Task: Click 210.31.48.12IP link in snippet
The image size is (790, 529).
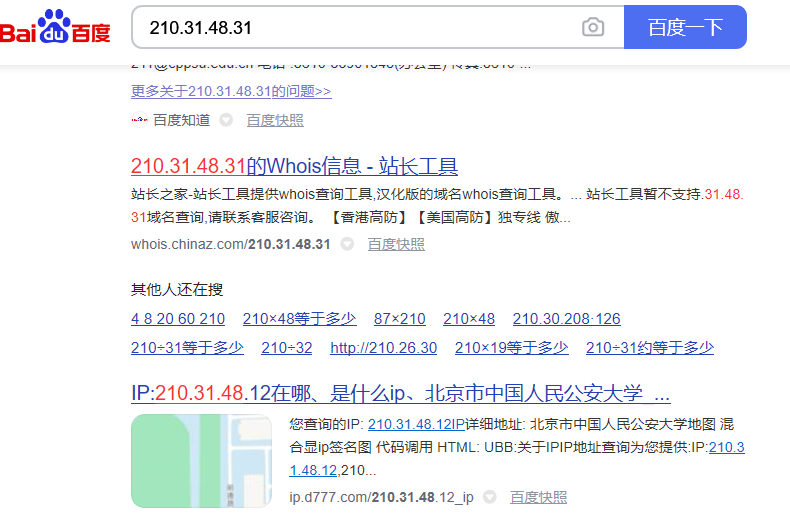Action: pos(416,424)
